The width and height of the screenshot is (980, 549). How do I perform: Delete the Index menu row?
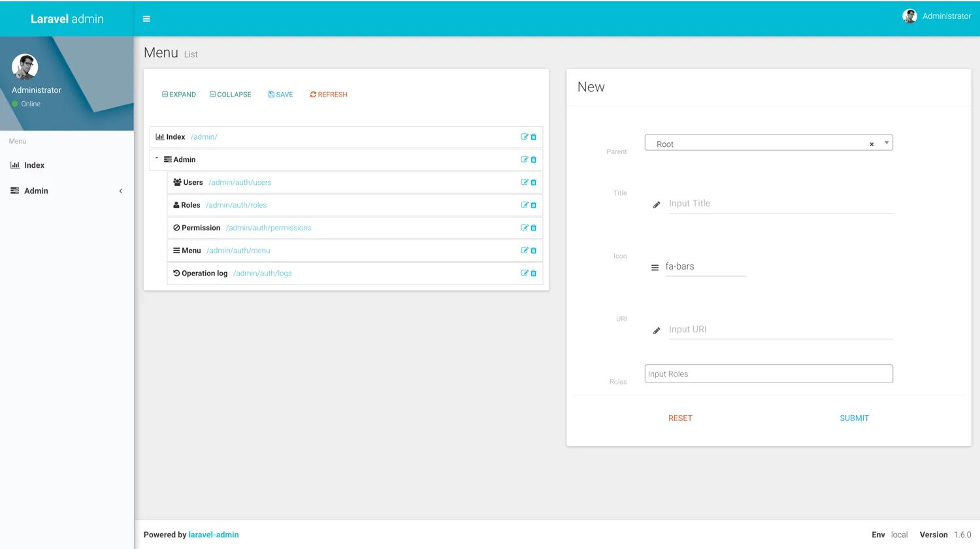click(x=533, y=137)
